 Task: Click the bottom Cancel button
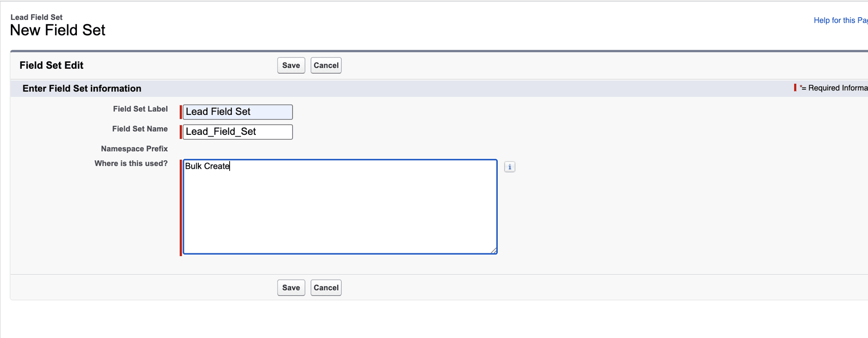(x=325, y=287)
